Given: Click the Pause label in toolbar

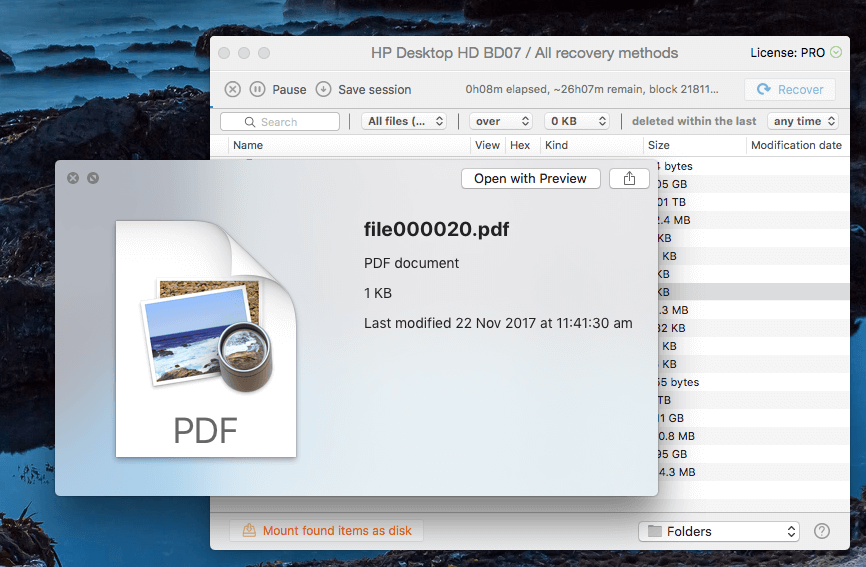Looking at the screenshot, I should (289, 89).
